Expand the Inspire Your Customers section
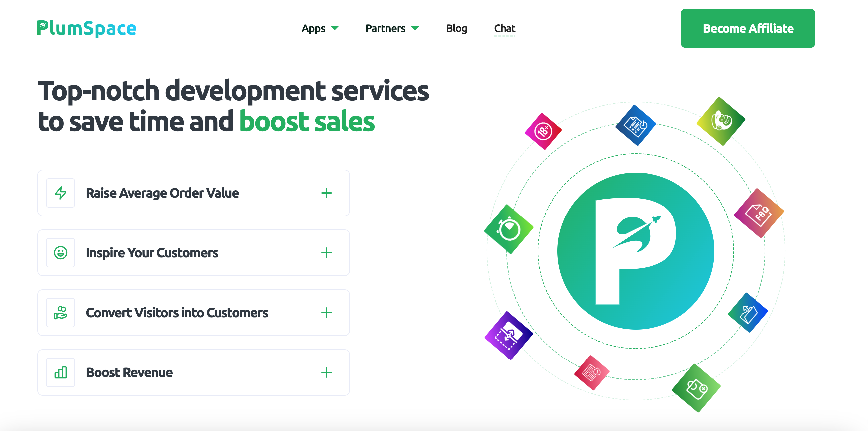The width and height of the screenshot is (868, 431). coord(326,253)
